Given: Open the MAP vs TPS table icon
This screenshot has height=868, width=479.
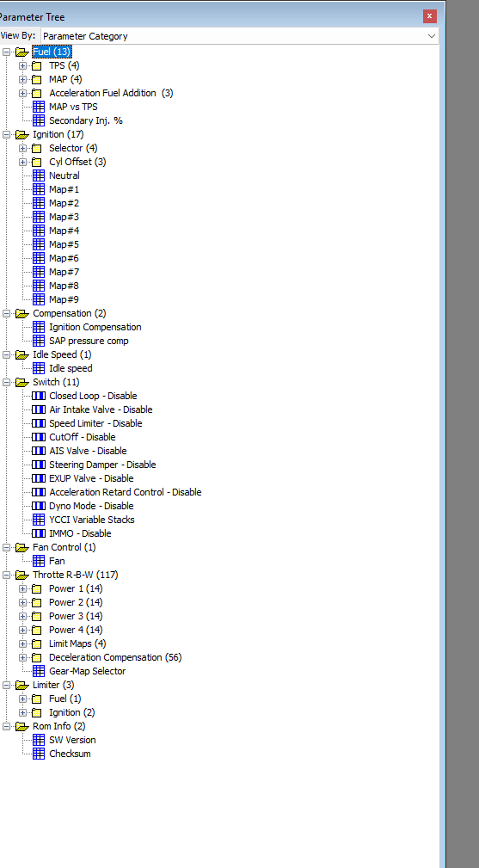Looking at the screenshot, I should 39,107.
